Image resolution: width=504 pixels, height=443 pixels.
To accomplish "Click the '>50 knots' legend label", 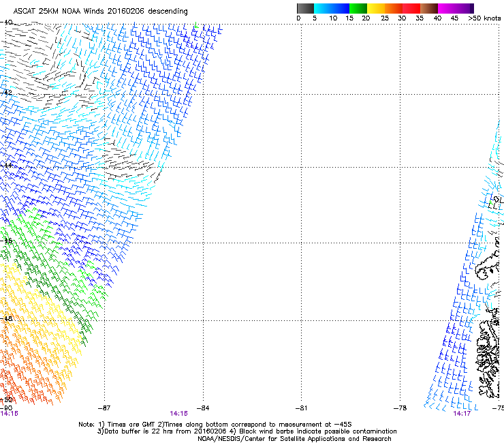I will [x=484, y=18].
